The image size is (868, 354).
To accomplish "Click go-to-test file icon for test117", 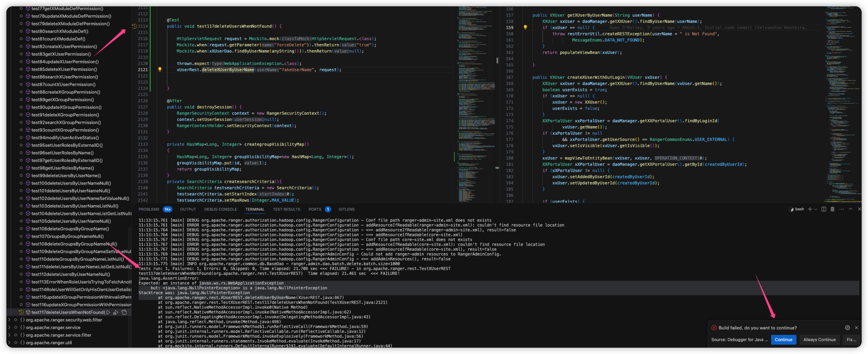I will [124, 312].
